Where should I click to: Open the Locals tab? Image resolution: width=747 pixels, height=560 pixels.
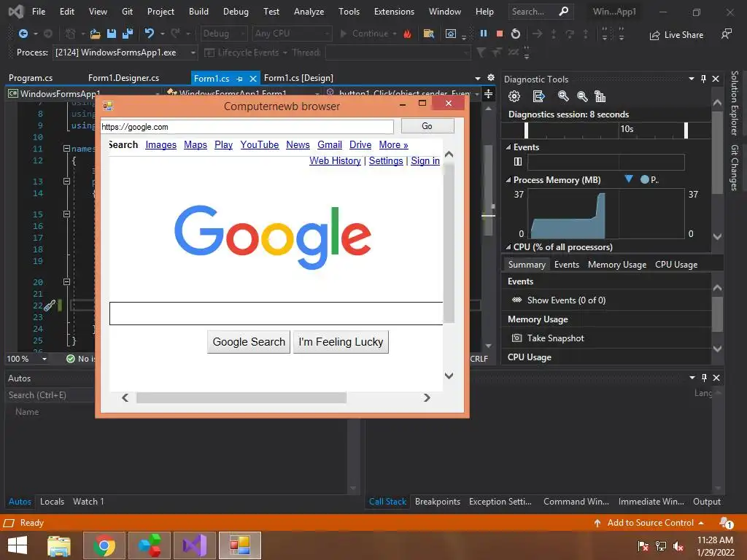(x=52, y=502)
